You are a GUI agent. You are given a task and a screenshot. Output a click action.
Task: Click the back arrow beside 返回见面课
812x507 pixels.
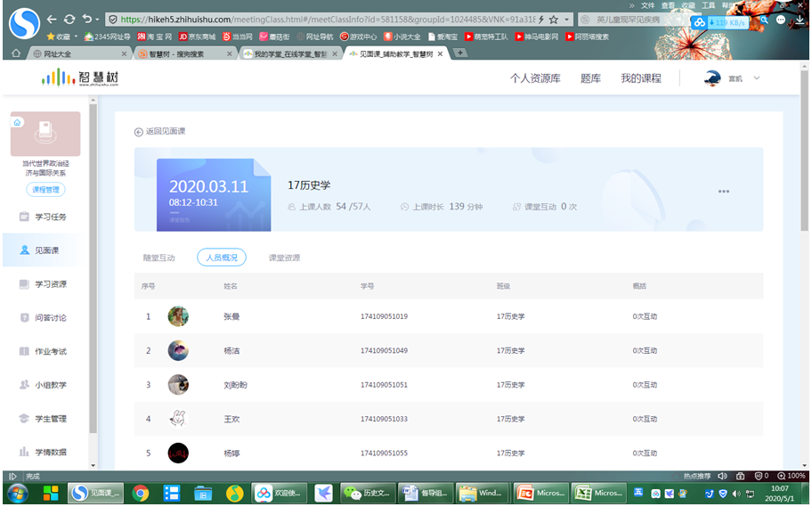pos(138,132)
